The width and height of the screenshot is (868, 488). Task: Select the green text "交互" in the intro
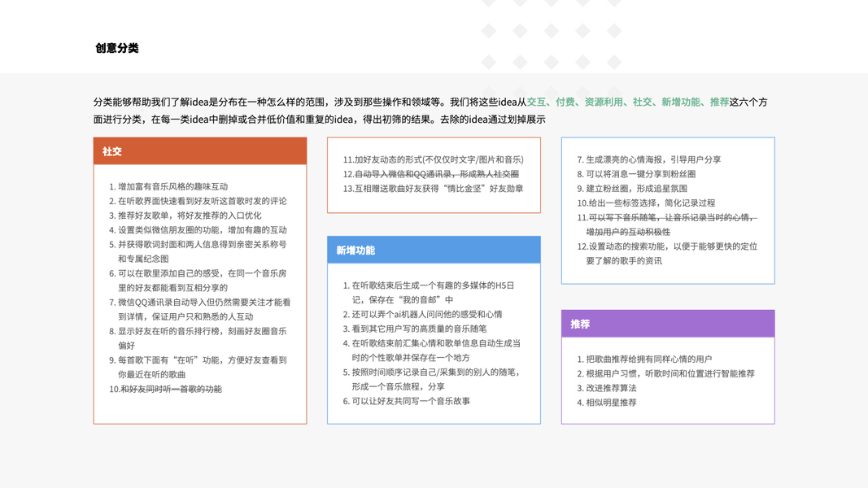click(536, 102)
